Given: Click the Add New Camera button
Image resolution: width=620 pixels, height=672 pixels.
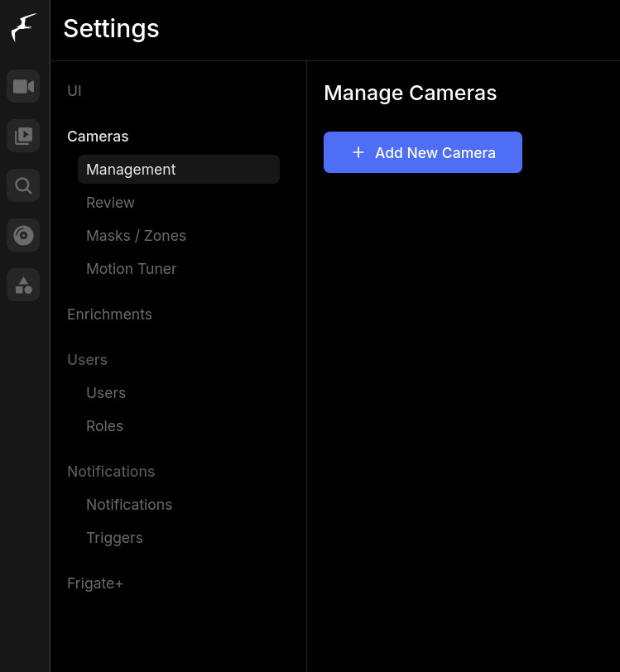Looking at the screenshot, I should point(423,152).
